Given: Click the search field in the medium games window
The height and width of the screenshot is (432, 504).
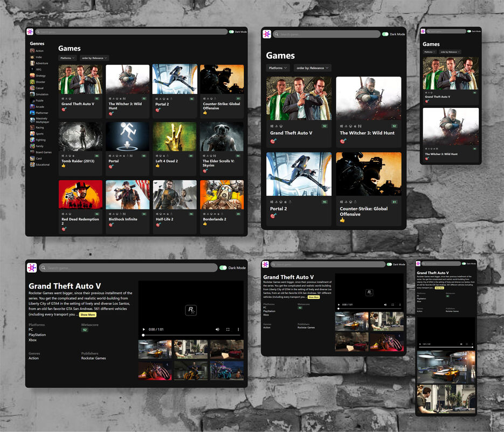Looking at the screenshot, I should (x=326, y=34).
